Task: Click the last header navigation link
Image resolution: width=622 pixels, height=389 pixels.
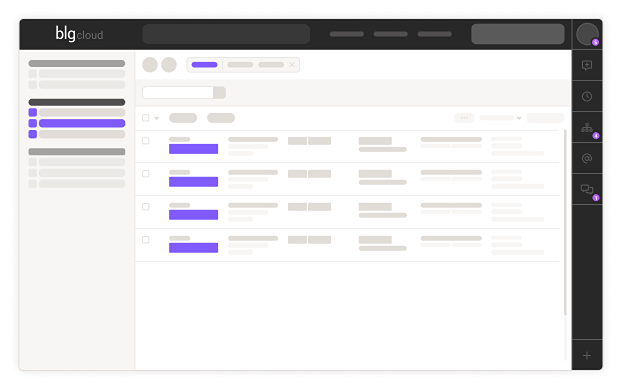Action: 435,34
